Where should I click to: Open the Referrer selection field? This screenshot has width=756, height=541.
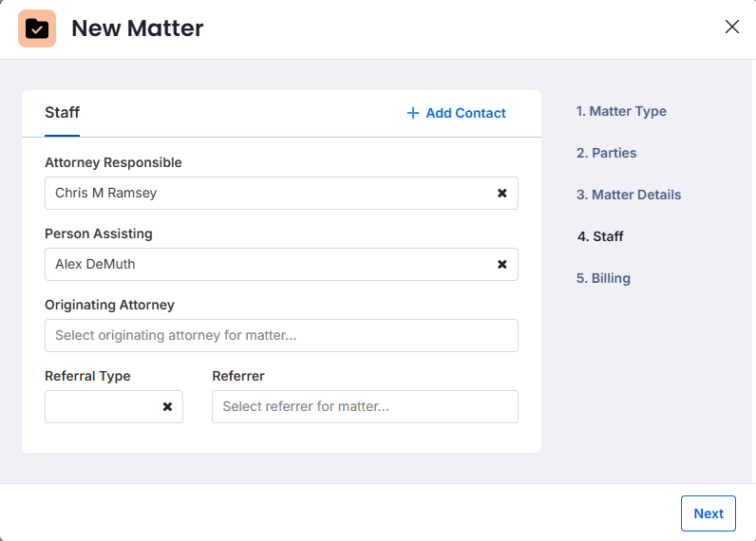click(365, 406)
